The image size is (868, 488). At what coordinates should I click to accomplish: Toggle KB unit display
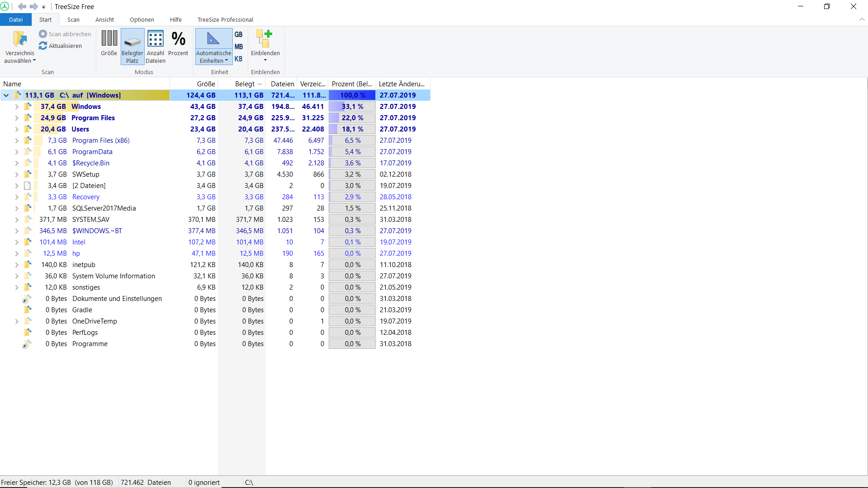coord(238,59)
